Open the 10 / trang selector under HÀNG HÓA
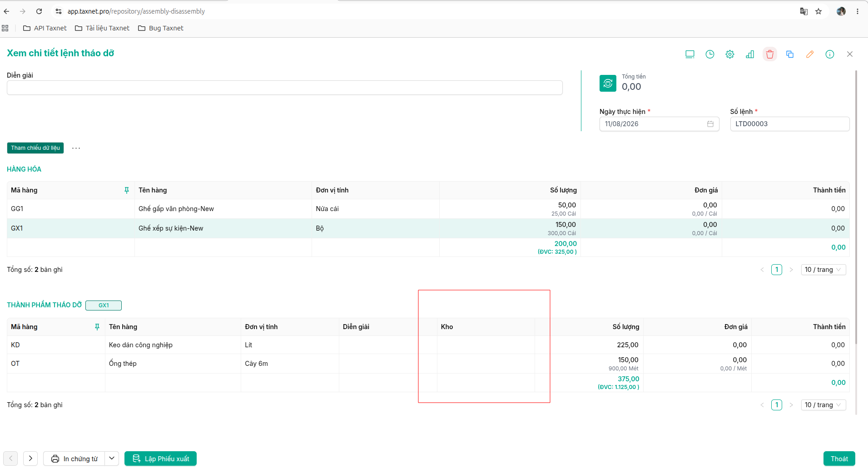This screenshot has height=473, width=868. click(x=823, y=270)
